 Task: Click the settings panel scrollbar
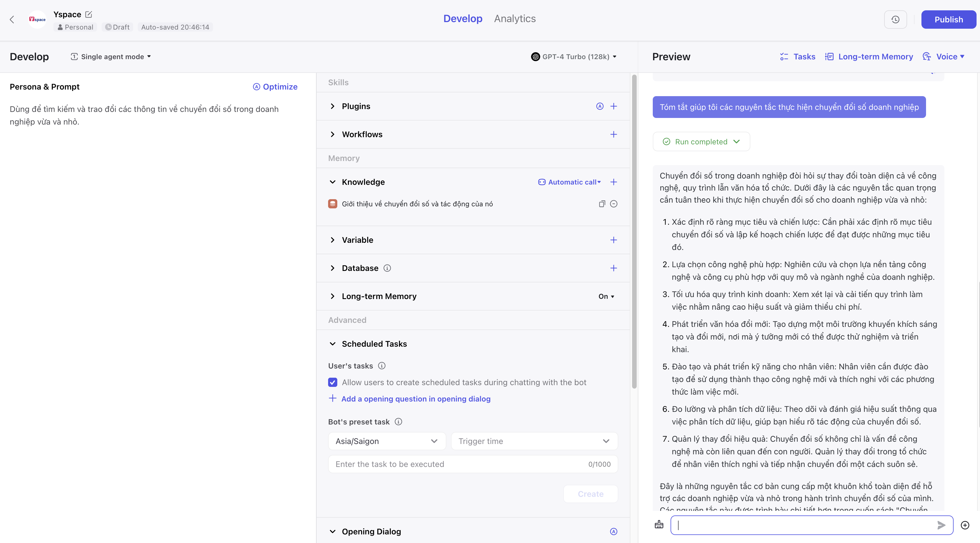tap(634, 232)
